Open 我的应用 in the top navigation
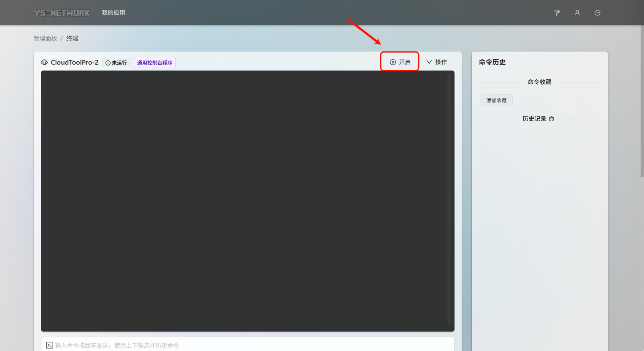This screenshot has width=644, height=351. [113, 13]
